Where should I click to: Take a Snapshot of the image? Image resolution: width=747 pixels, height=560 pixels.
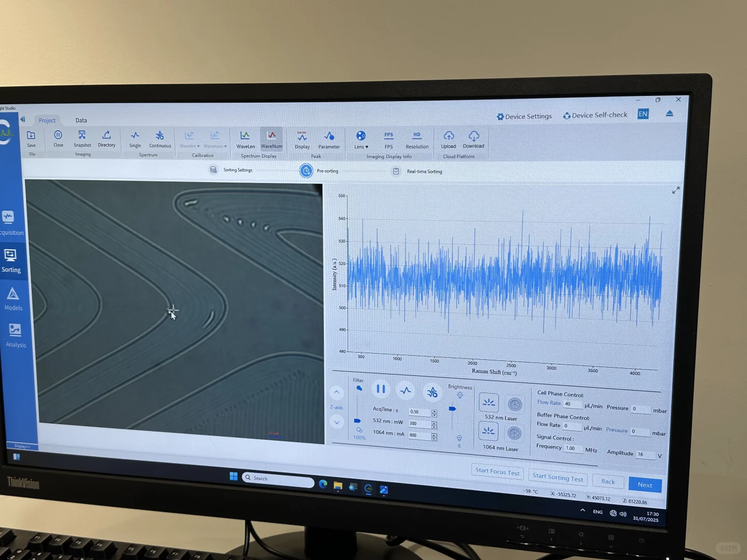pos(82,138)
